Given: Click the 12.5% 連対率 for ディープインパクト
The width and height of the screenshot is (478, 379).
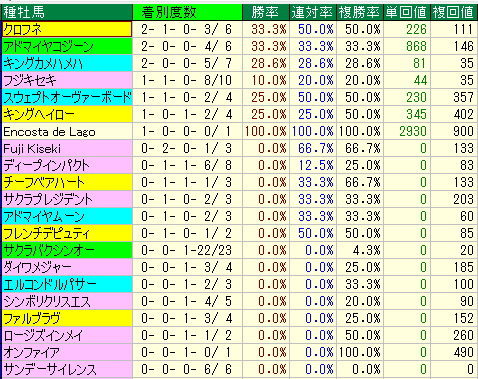Looking at the screenshot, I should pyautogui.click(x=315, y=165).
